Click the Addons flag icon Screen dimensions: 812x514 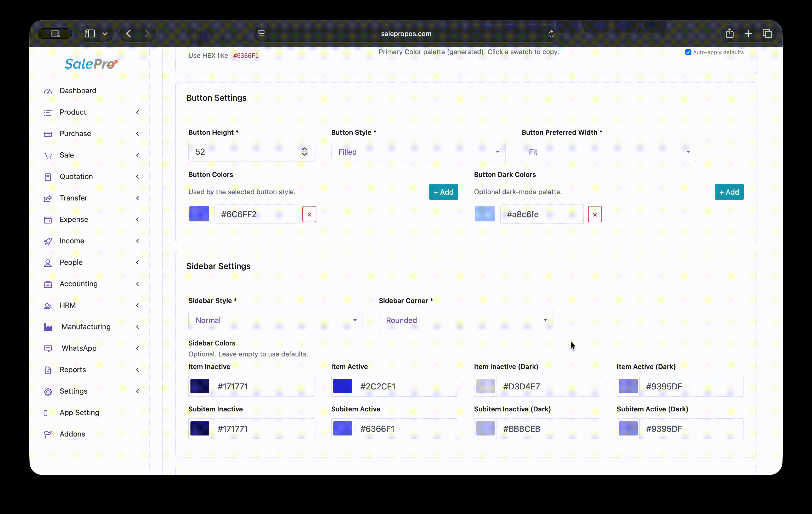48,434
